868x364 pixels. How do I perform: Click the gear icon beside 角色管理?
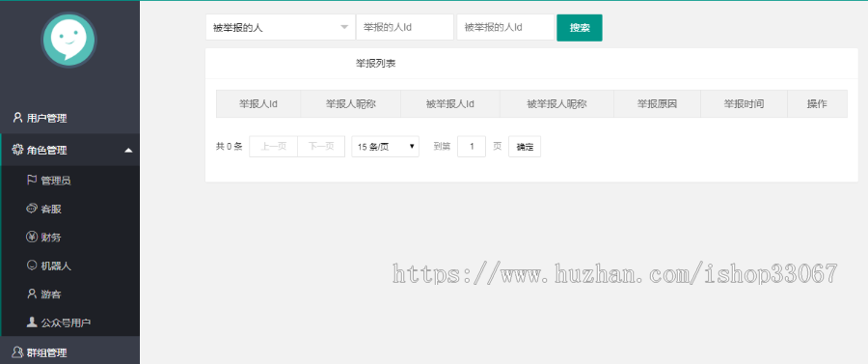coord(17,150)
